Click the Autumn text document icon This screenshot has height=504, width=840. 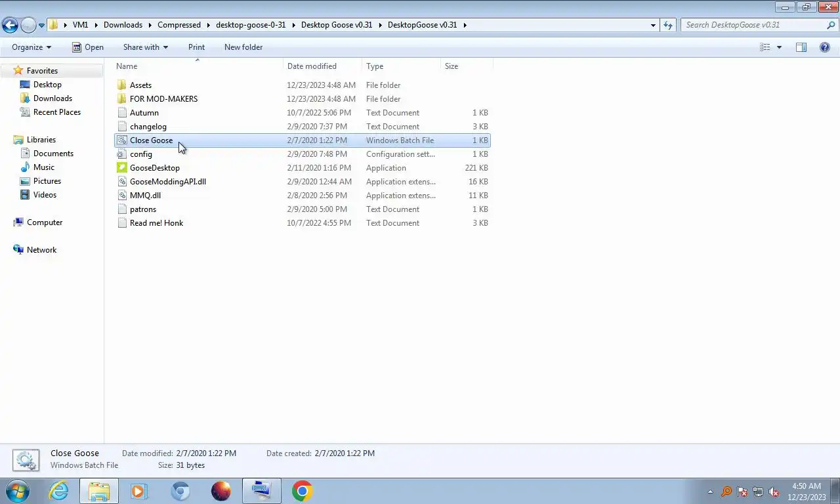click(121, 113)
